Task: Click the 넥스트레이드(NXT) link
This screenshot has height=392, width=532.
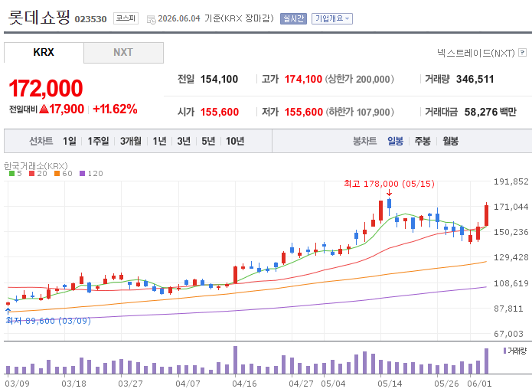Action: 475,53
